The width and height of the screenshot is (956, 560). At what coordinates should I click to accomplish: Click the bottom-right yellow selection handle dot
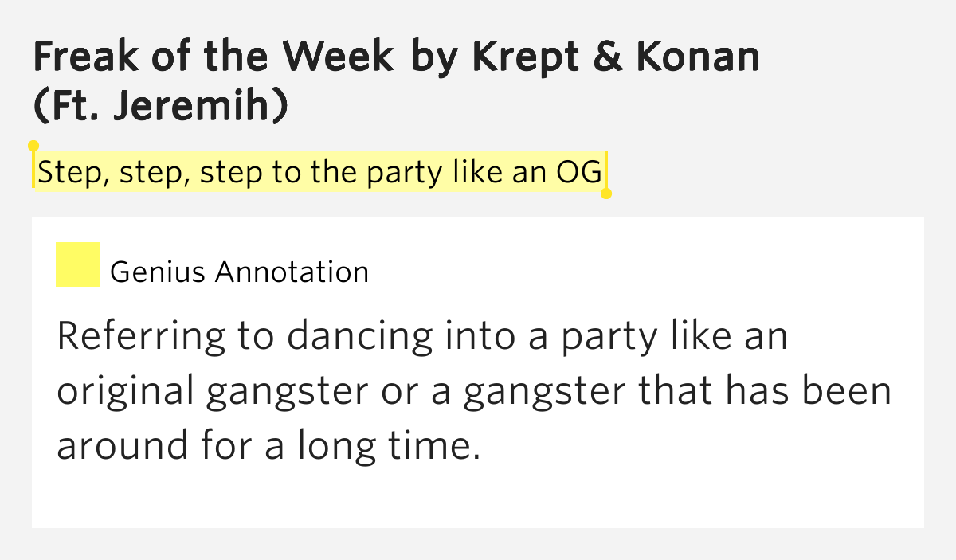click(605, 194)
